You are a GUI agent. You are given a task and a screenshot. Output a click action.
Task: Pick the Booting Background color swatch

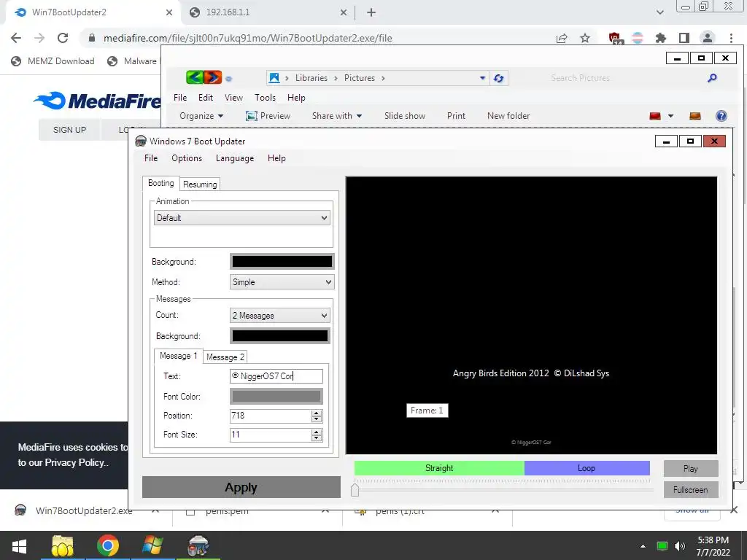[x=282, y=262]
